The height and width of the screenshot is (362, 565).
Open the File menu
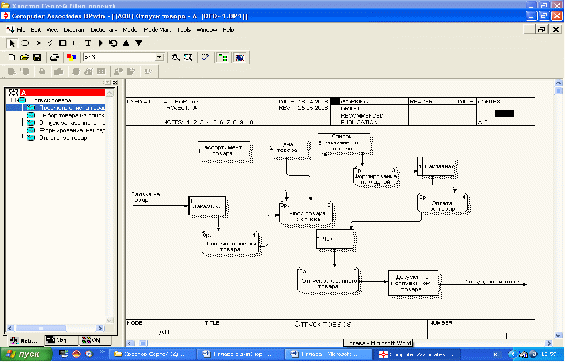(x=21, y=30)
